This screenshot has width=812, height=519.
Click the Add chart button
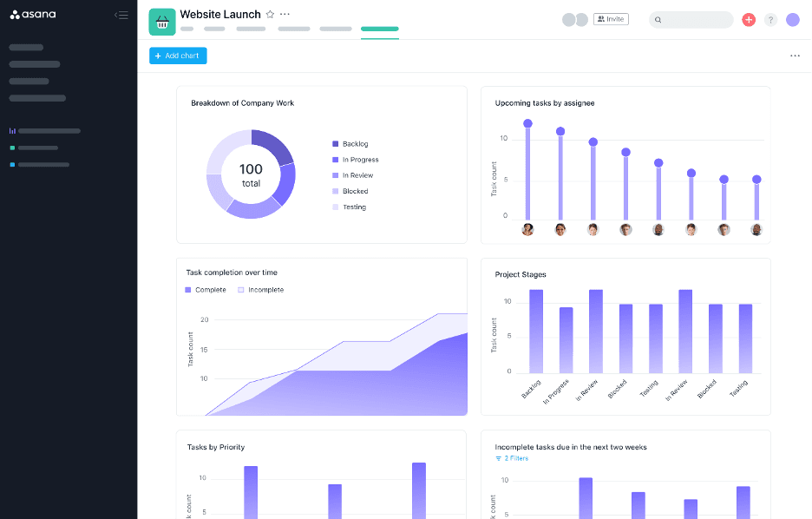178,56
